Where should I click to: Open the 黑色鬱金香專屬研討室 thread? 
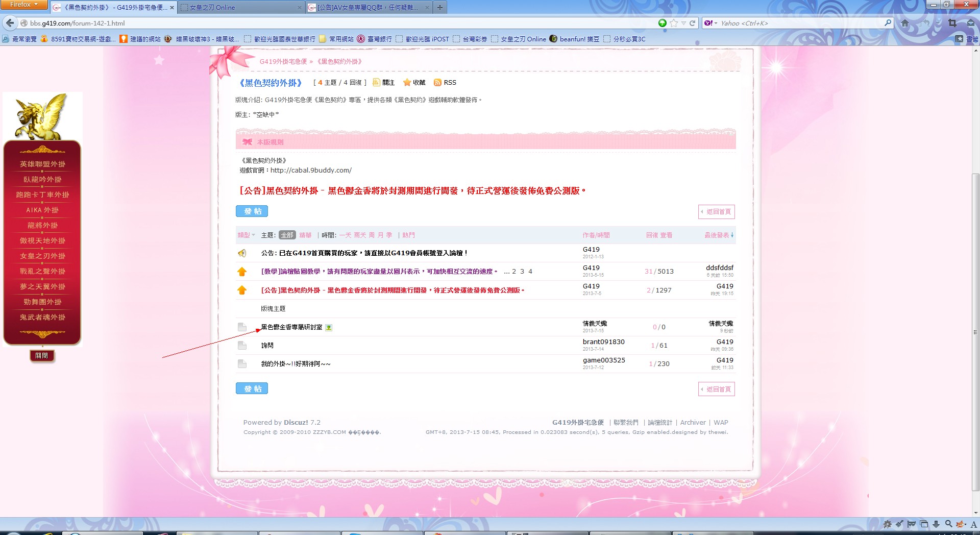pyautogui.click(x=291, y=327)
